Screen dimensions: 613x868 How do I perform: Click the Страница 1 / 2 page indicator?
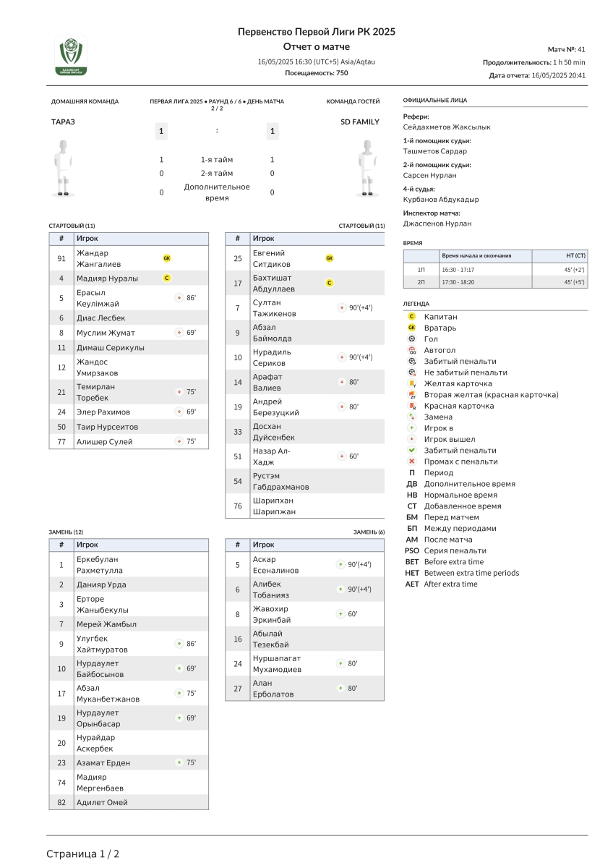pyautogui.click(x=82, y=854)
